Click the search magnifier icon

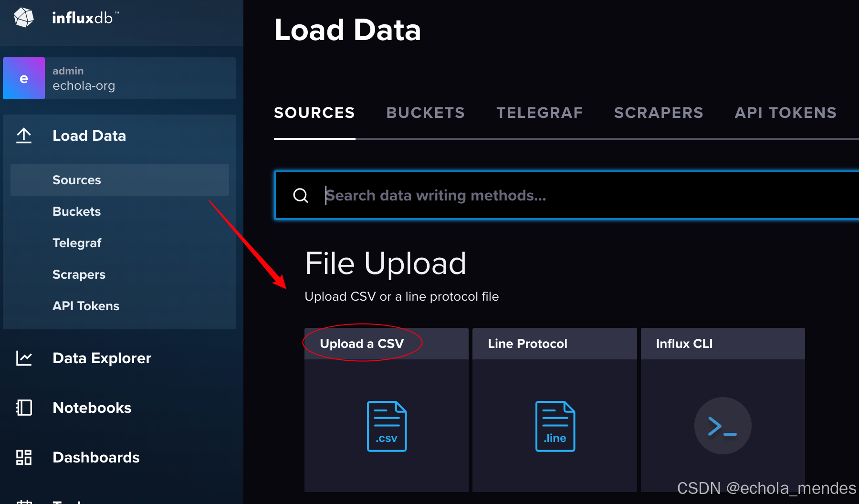point(301,195)
